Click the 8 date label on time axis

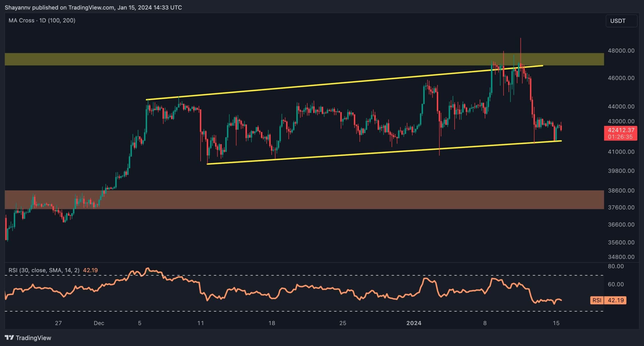pos(485,323)
